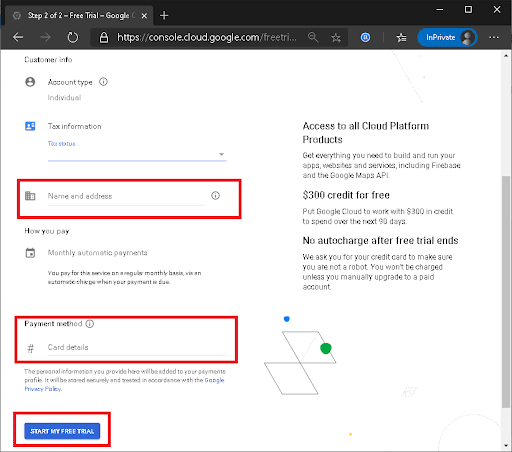Expand the Tax status dropdown
512x452 pixels.
coord(137,154)
